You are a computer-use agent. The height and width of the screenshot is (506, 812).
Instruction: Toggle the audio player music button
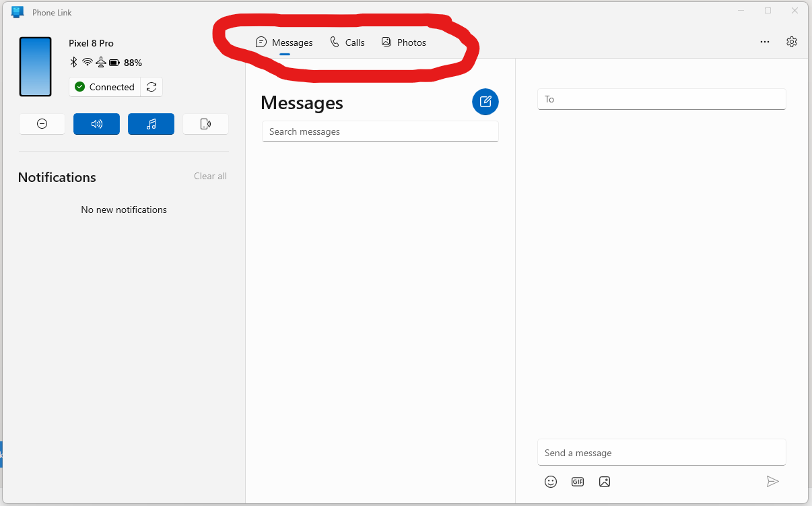151,124
